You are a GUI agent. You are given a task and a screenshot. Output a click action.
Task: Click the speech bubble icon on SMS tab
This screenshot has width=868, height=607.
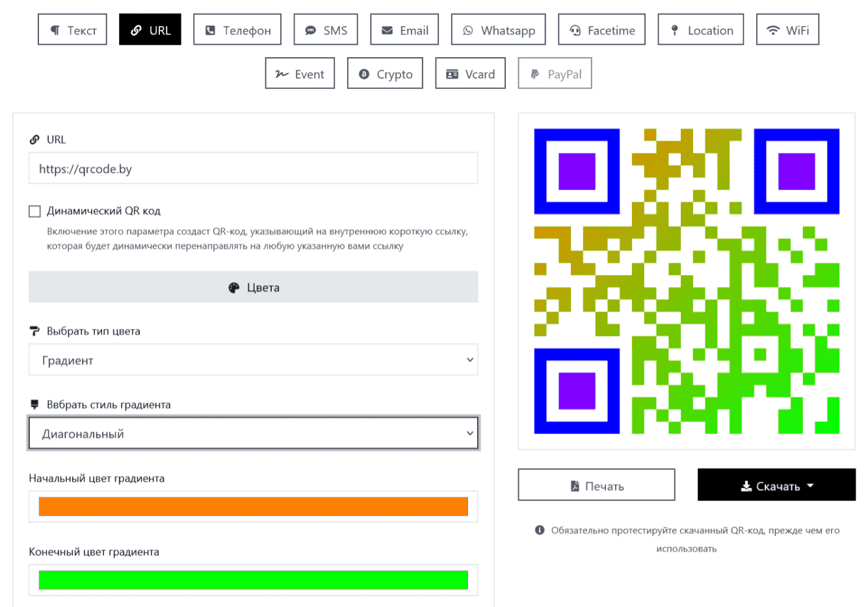click(311, 31)
